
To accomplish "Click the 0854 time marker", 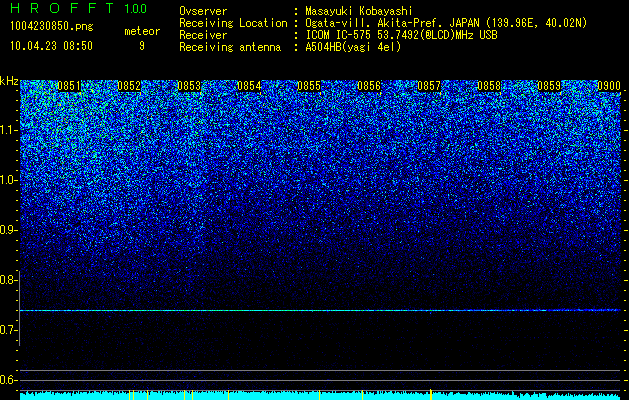I will point(249,86).
